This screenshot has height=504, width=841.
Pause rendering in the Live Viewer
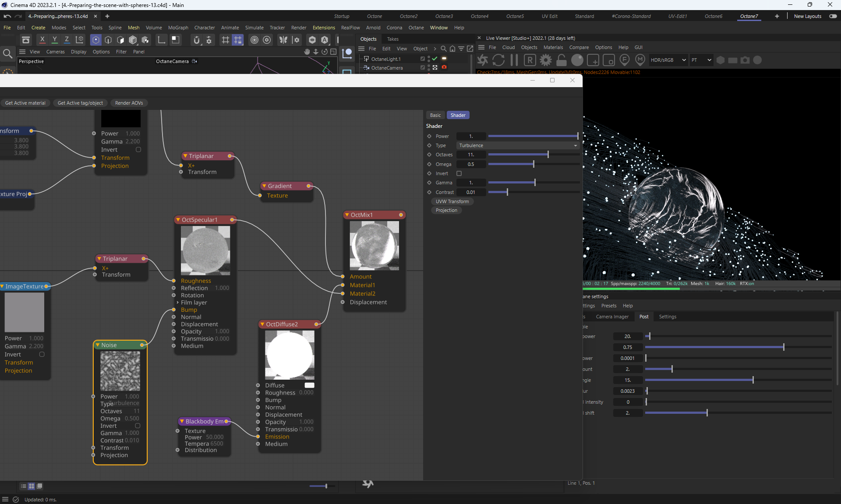click(x=514, y=60)
